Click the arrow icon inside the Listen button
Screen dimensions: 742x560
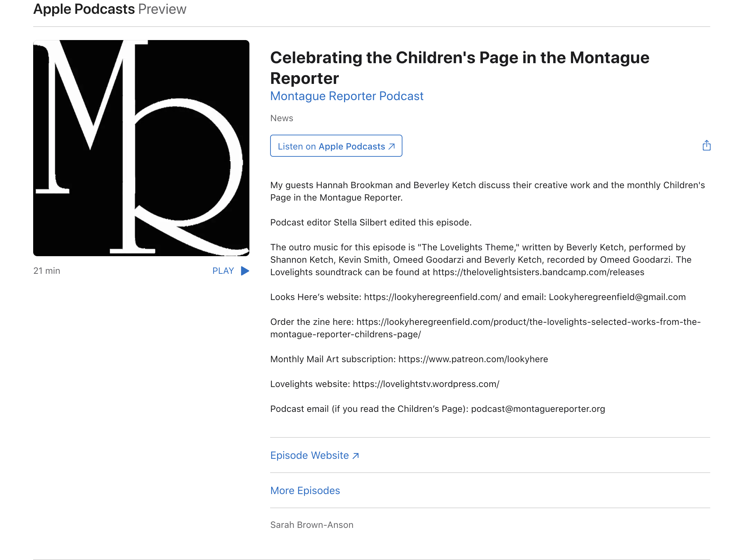(392, 146)
